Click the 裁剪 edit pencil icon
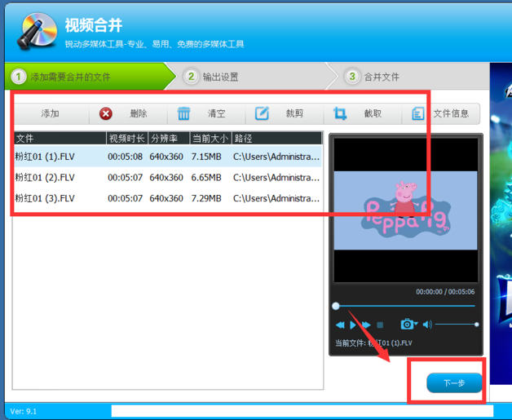512x420 pixels. [x=262, y=113]
